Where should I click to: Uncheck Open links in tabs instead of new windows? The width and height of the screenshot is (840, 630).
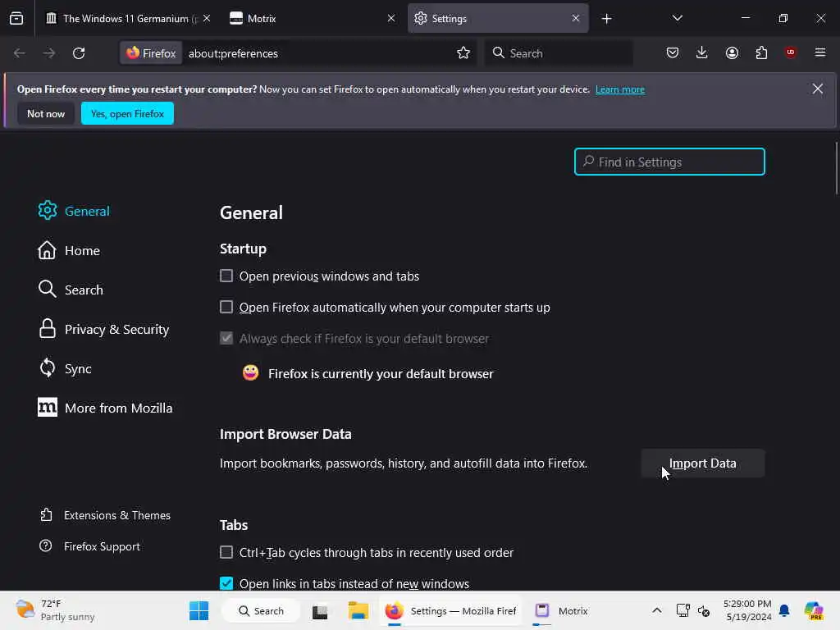[226, 583]
